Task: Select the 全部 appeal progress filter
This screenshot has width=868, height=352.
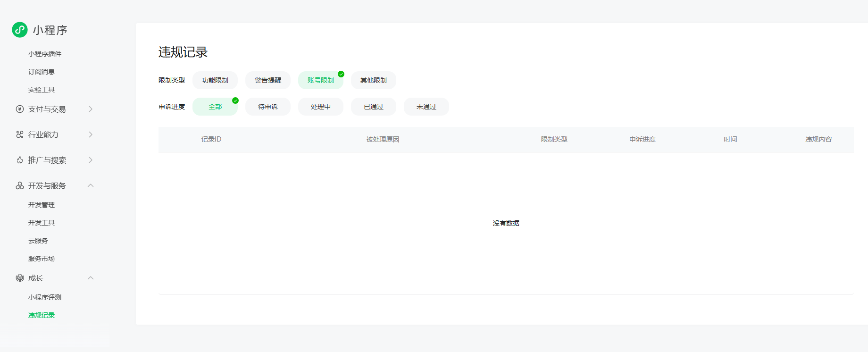Action: tap(215, 107)
